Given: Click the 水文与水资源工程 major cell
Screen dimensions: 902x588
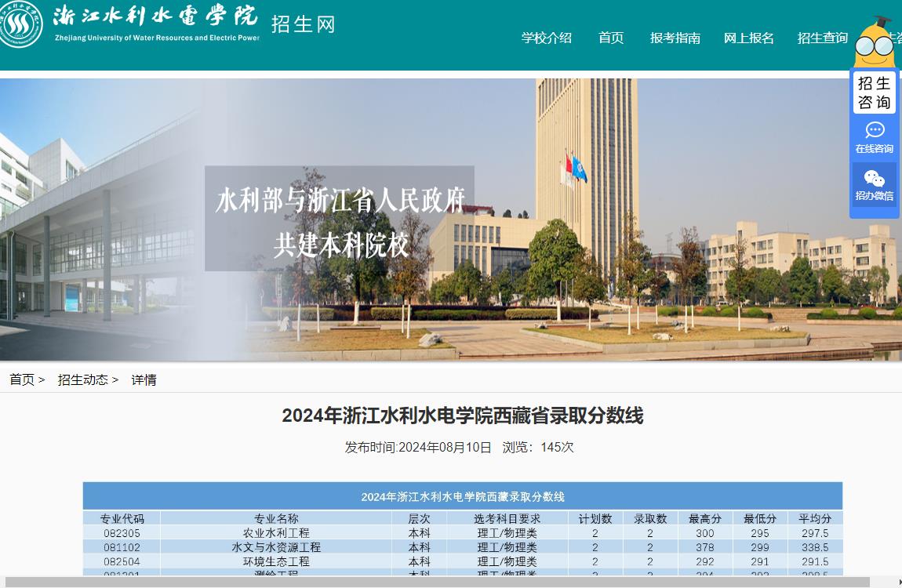Looking at the screenshot, I should (x=276, y=547).
